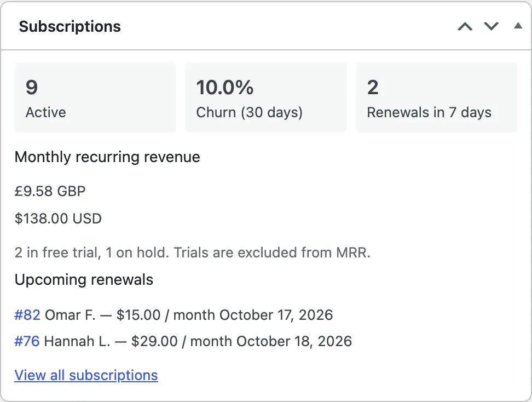
Task: Click the Upcoming renewals heading
Action: 84,280
